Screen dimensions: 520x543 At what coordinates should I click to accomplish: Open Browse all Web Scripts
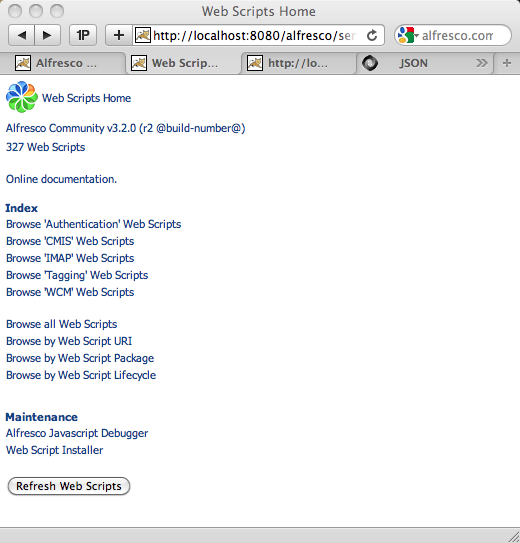(62, 324)
